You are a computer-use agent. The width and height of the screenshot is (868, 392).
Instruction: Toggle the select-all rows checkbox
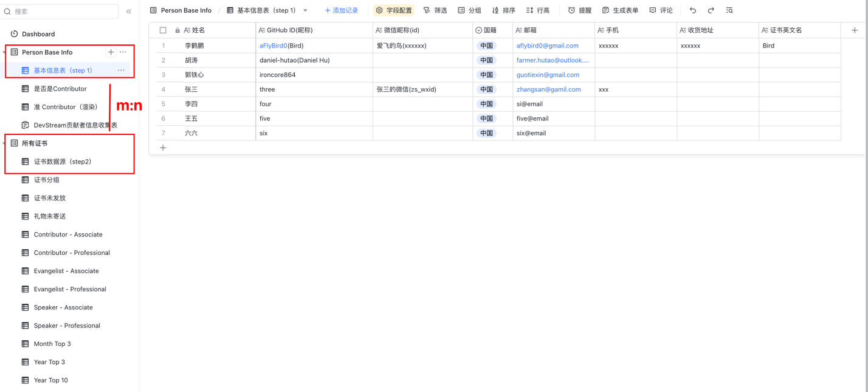[163, 30]
